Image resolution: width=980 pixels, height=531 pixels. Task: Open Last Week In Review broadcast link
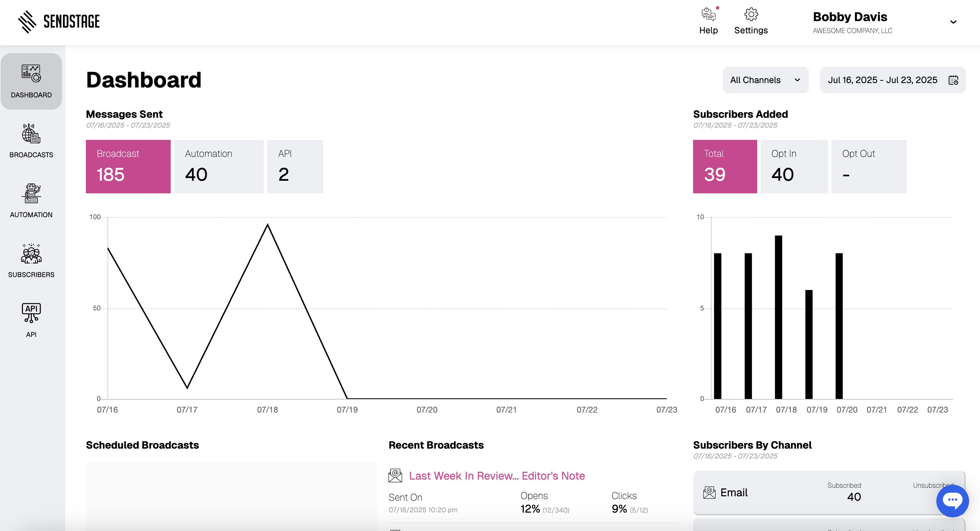[x=496, y=476]
